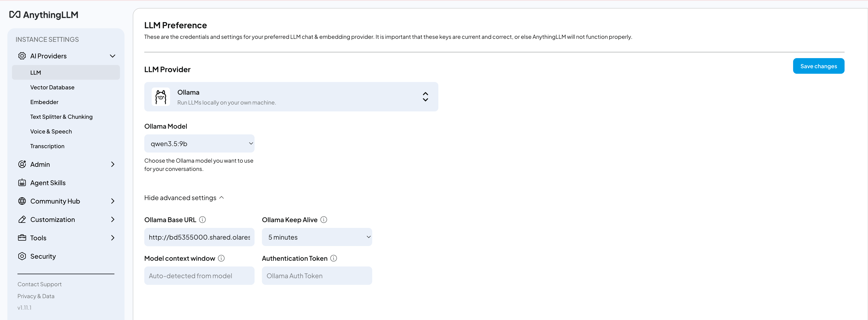Click the Tools briefcase icon
Viewport: 868px width, 320px height.
coord(22,238)
